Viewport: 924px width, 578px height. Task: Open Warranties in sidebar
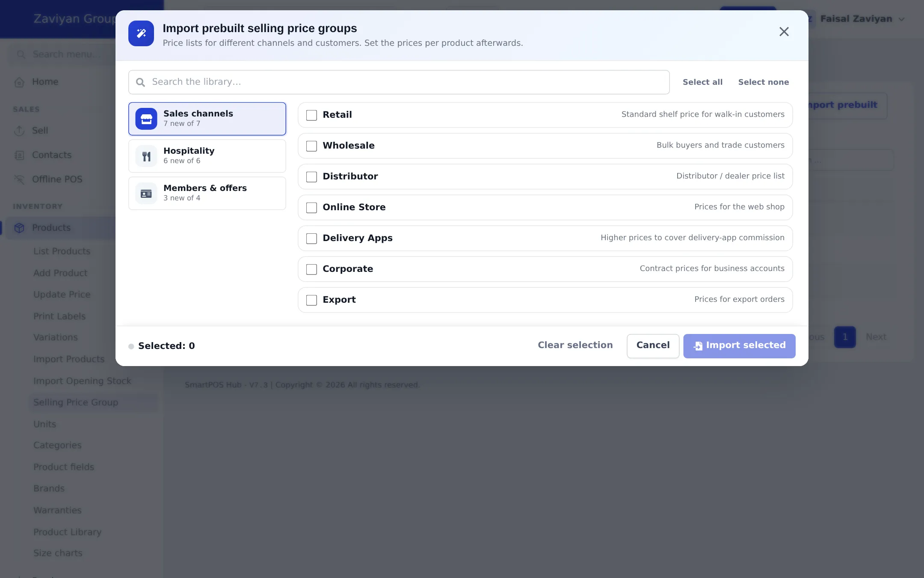pos(57,510)
